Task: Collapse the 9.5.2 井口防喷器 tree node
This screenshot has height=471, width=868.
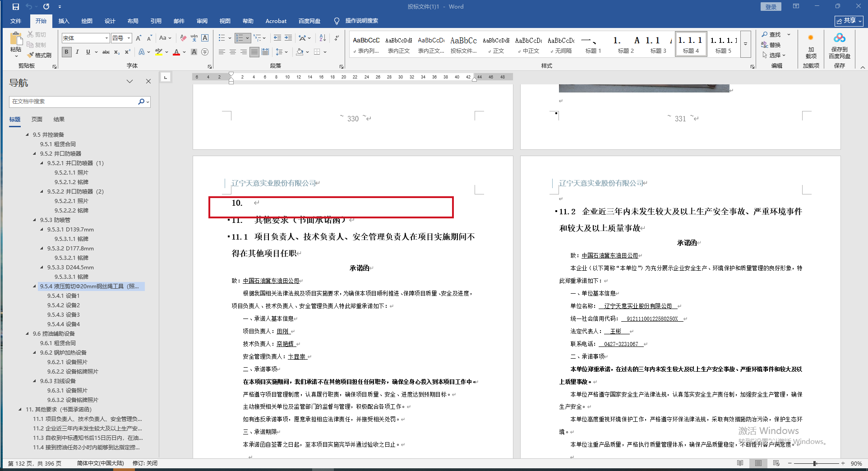Action: coord(35,154)
